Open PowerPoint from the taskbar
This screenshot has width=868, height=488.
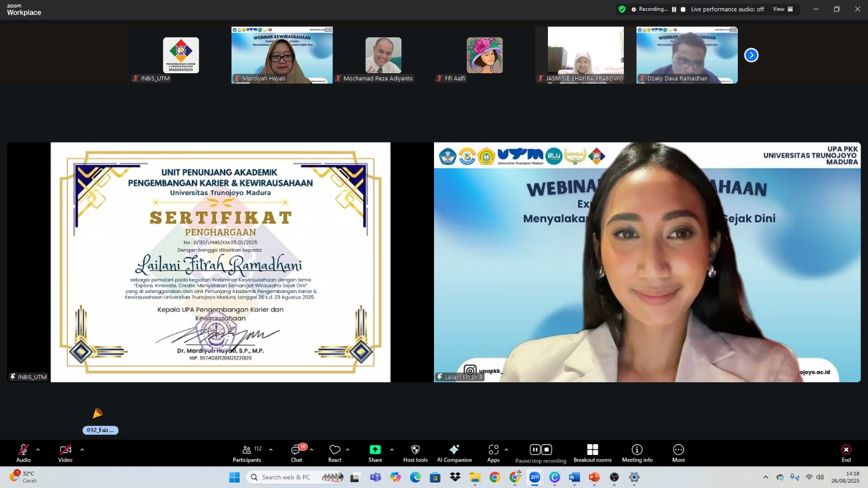[594, 477]
